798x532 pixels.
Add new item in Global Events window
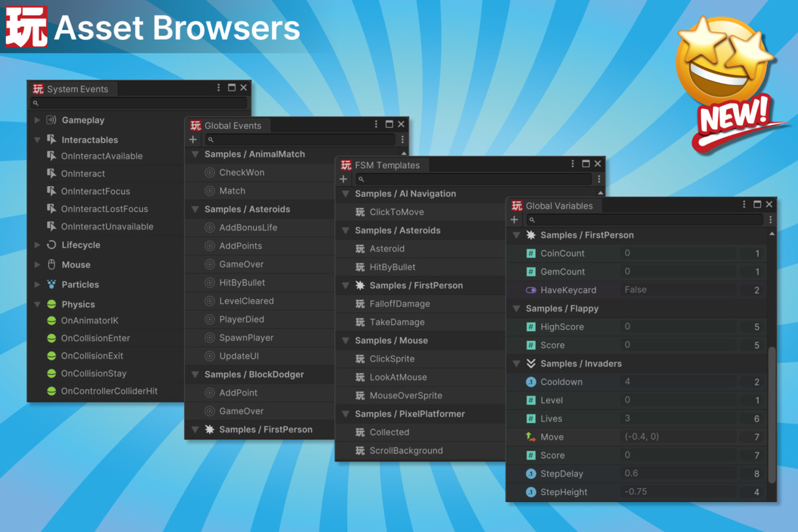(x=193, y=140)
